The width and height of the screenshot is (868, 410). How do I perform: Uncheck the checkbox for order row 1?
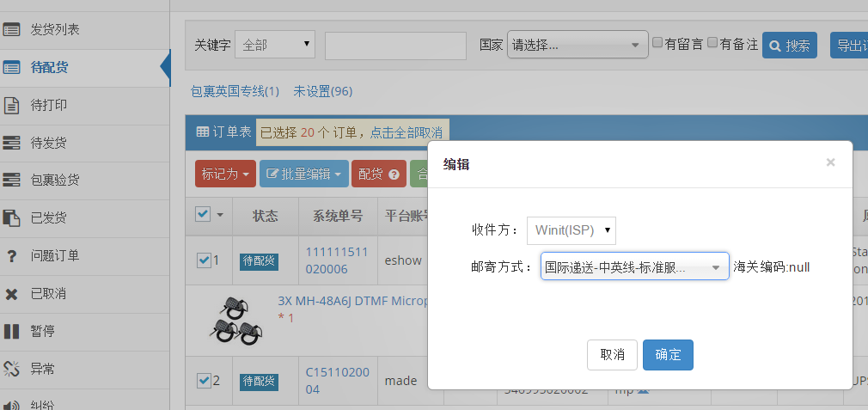[x=204, y=260]
